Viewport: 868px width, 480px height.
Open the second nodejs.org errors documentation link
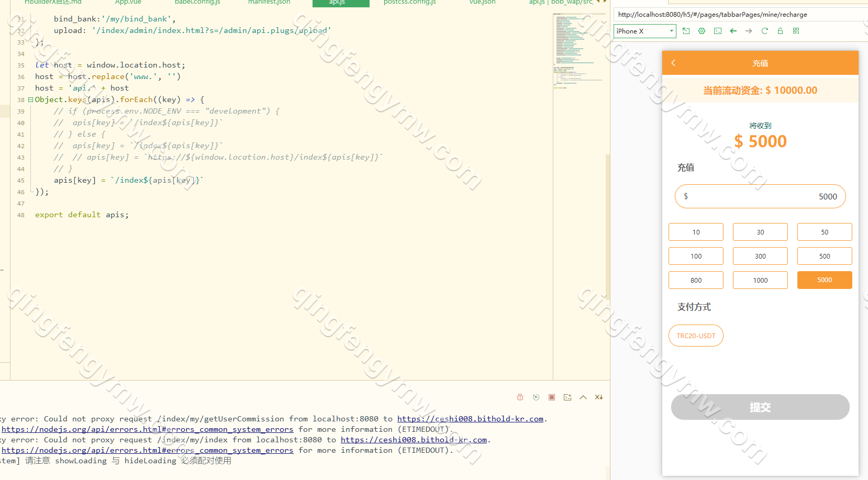(x=148, y=450)
